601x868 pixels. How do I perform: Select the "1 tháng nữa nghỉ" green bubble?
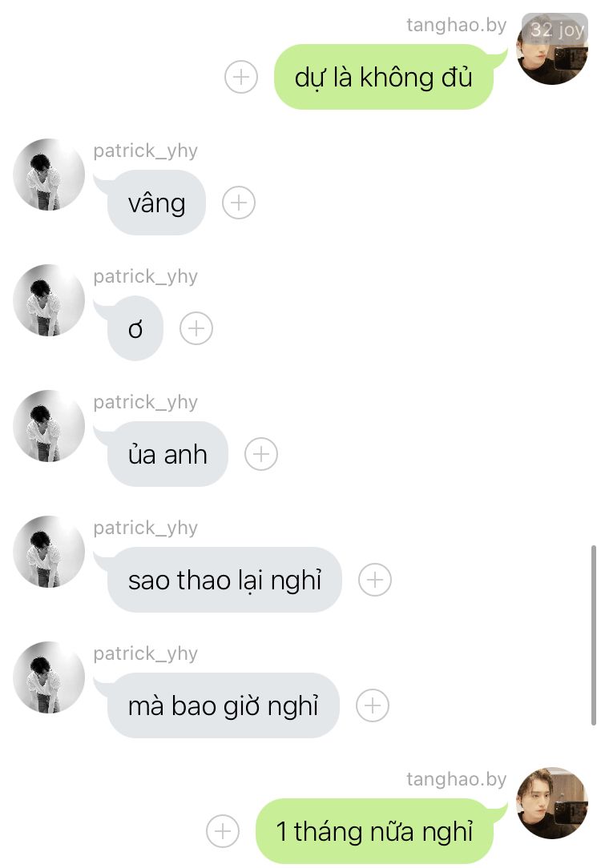coord(374,831)
